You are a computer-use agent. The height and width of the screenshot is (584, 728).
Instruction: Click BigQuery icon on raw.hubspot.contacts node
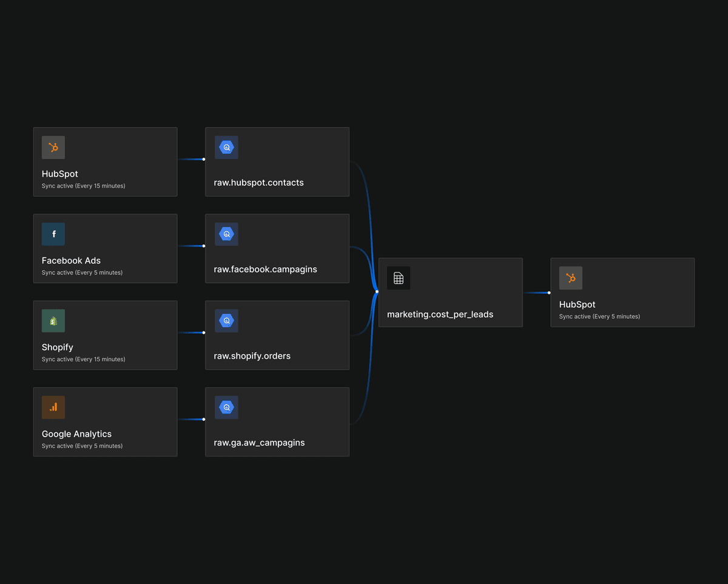tap(226, 148)
